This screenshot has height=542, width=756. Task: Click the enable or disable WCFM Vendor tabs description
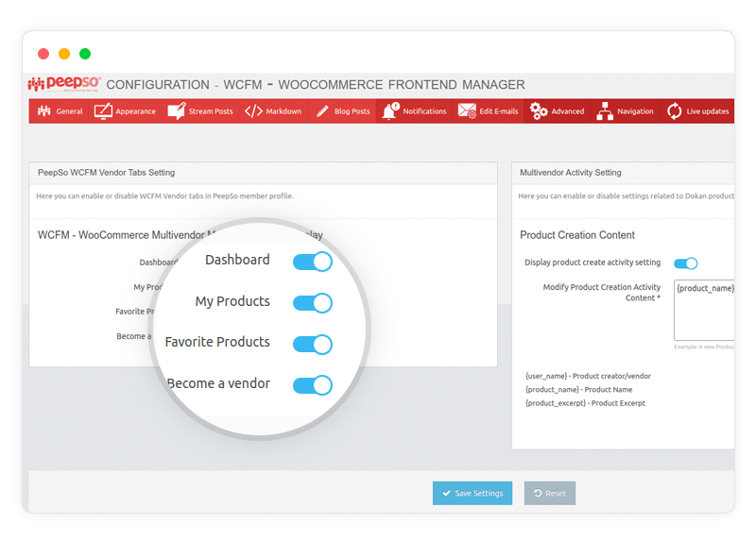coord(164,196)
